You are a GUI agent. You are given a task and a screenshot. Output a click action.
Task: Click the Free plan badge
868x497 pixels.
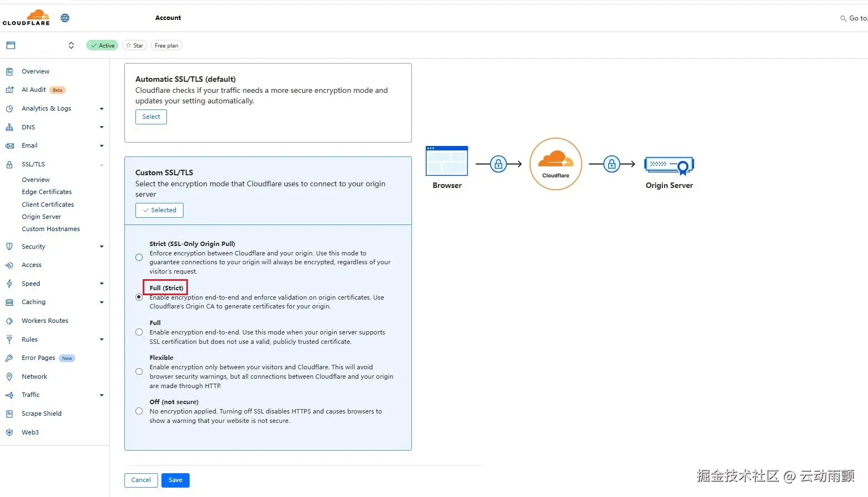[x=166, y=45]
